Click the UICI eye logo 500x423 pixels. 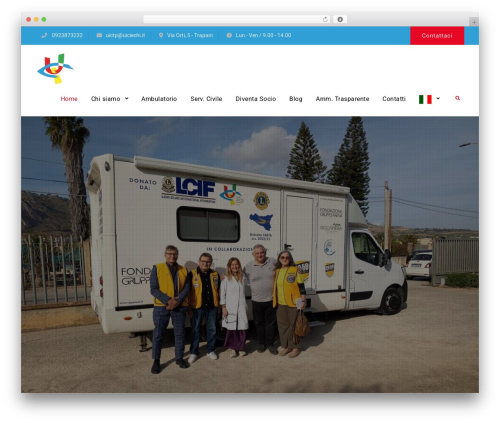click(x=55, y=69)
